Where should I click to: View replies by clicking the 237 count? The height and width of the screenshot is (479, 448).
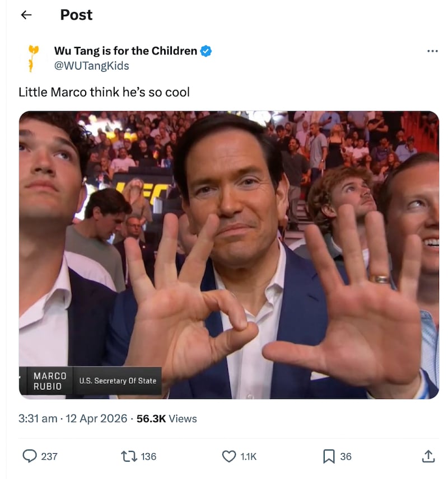coord(49,457)
